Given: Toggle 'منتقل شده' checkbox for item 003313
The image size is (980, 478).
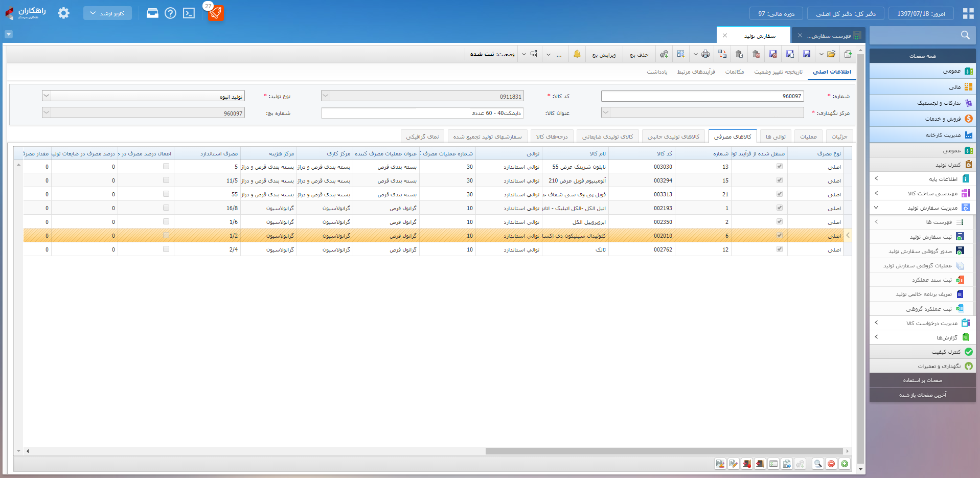Looking at the screenshot, I should click(x=779, y=194).
